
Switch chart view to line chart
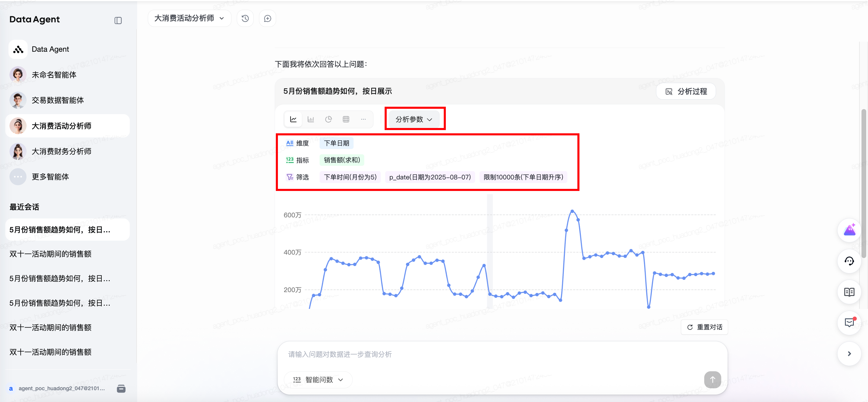tap(293, 119)
